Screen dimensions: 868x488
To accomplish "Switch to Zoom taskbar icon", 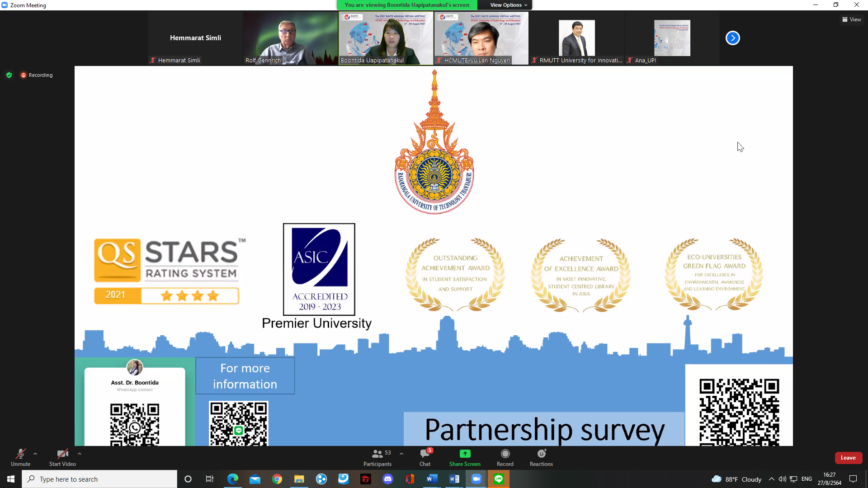I will pos(476,479).
